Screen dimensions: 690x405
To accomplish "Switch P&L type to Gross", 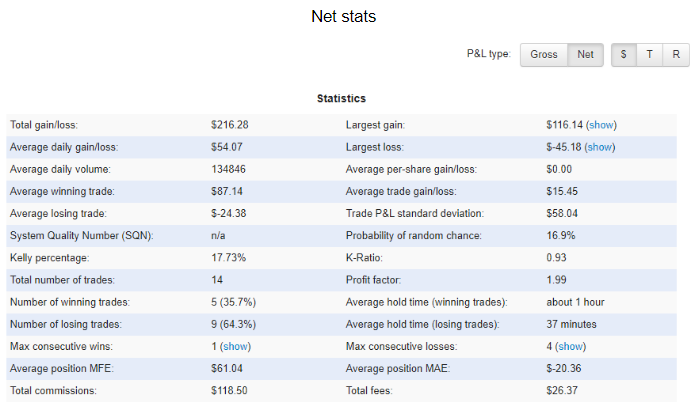I will point(544,54).
